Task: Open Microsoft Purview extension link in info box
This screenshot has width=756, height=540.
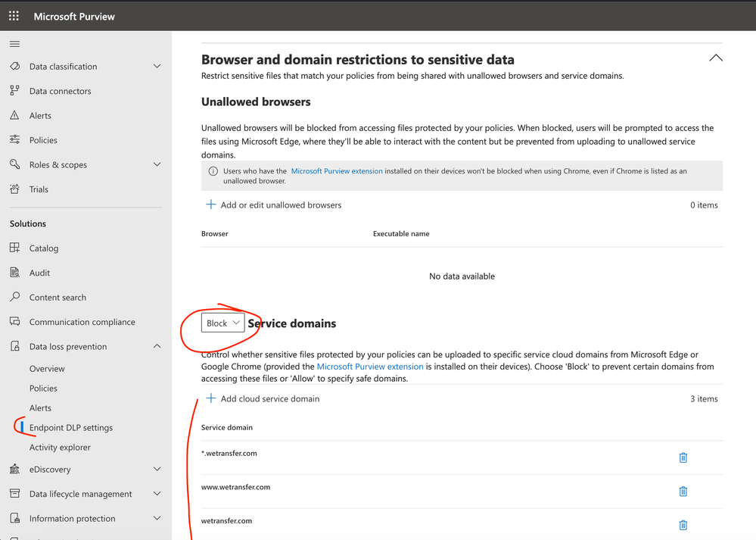Action: [x=337, y=171]
